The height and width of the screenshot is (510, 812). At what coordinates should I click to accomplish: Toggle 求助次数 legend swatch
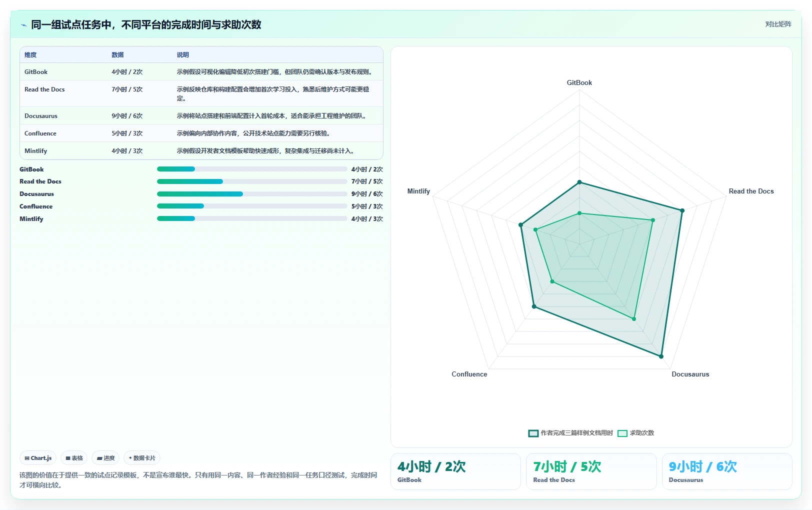(622, 433)
